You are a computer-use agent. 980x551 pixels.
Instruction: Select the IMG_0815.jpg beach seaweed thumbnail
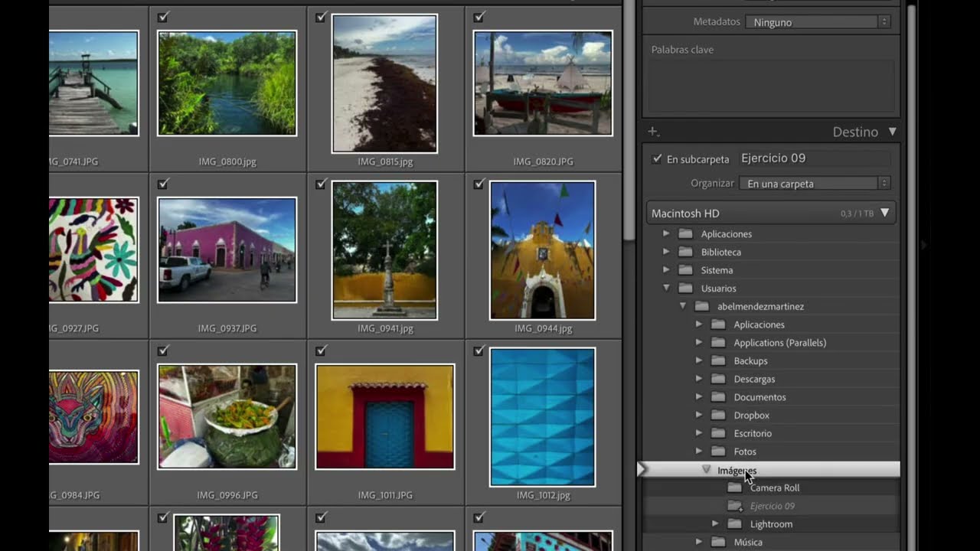coord(384,83)
